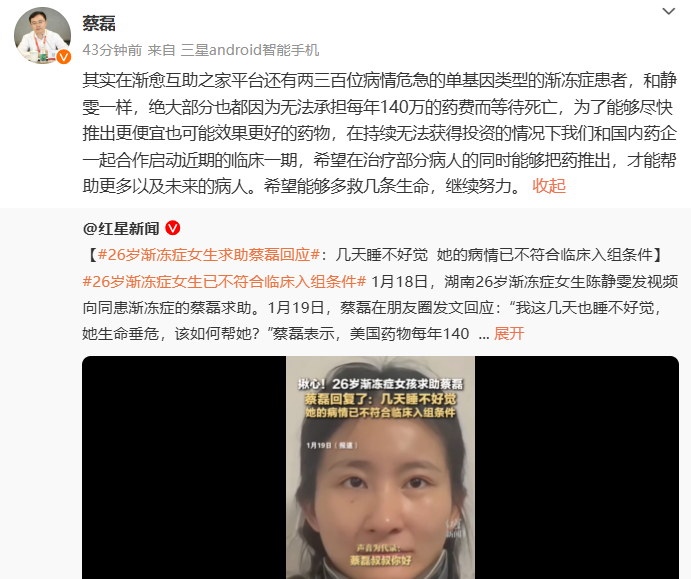Click the white 揪心 headline on the video
Screen dimensions: 691x579
pos(380,384)
